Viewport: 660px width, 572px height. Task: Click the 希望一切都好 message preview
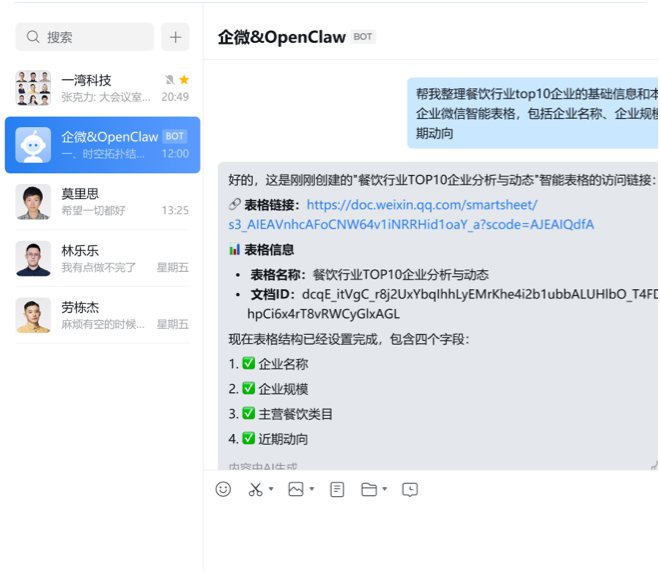click(93, 210)
